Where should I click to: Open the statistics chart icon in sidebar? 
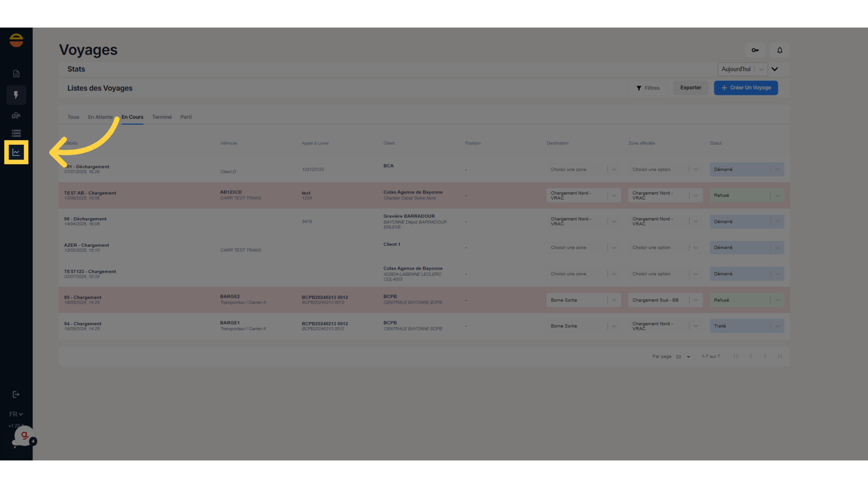point(16,152)
